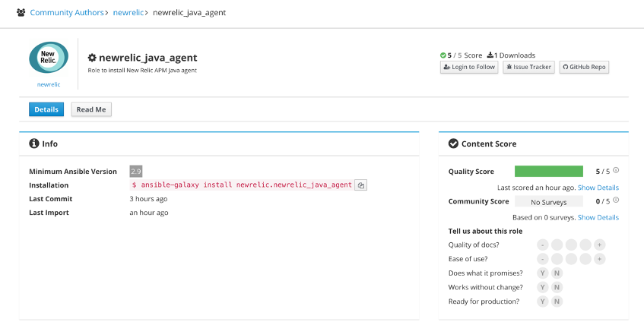Answer Y for Ready for production
The width and height of the screenshot is (644, 322).
[543, 301]
